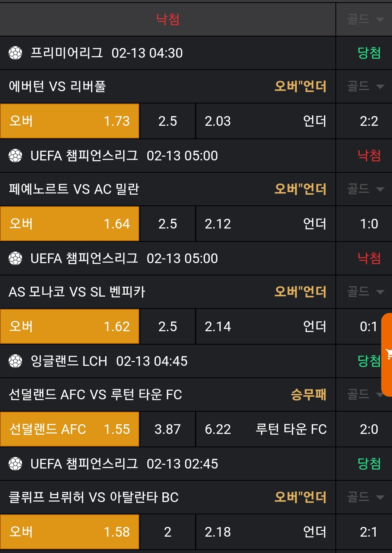
Task: Click the red 낙첨 header tab
Action: (x=168, y=19)
